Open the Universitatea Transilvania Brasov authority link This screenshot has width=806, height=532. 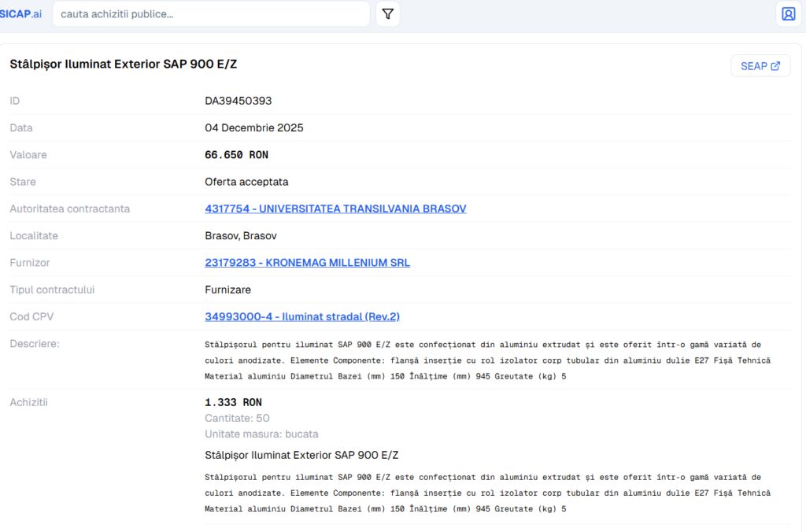335,209
